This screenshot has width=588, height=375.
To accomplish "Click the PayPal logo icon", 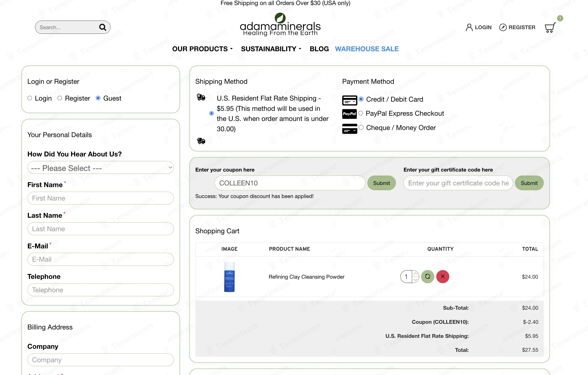I will [349, 114].
